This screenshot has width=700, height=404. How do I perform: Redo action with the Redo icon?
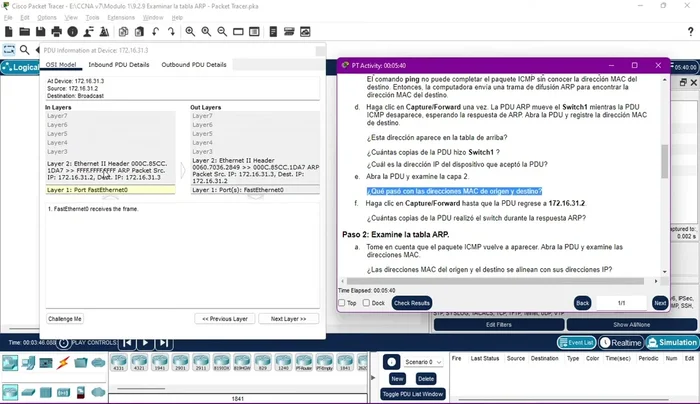point(171,32)
